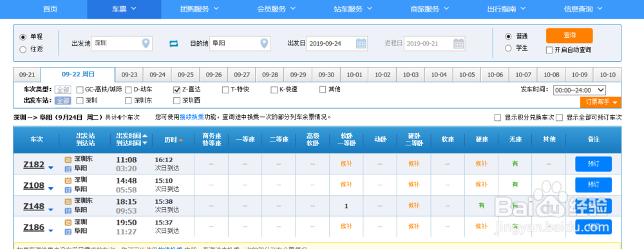Click Z186 硬卧 候补 cell
Screen dimensions: 644x249
[x=413, y=226]
